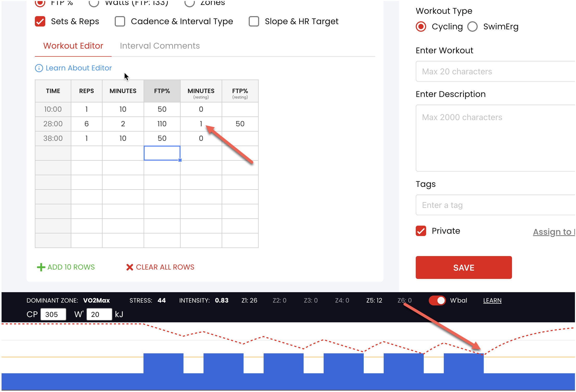Viewport: 576px width, 392px height.
Task: Uncheck the Private checkbox
Action: [421, 231]
